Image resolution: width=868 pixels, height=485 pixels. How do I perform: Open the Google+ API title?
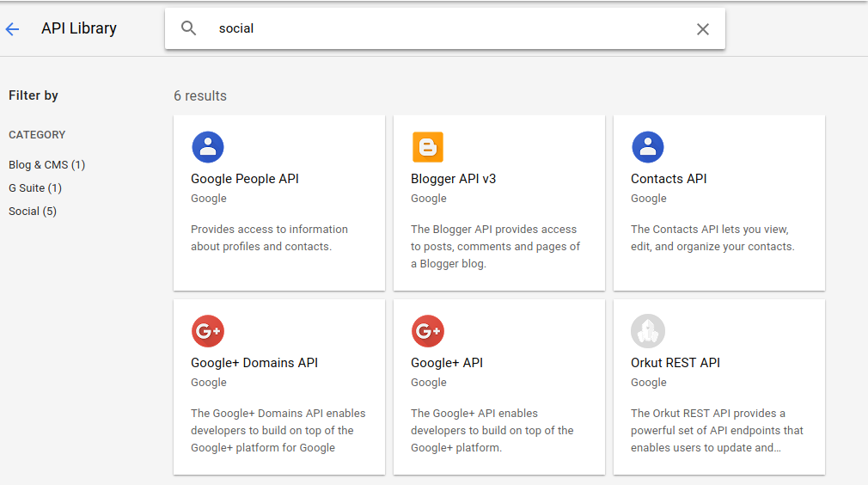point(447,363)
